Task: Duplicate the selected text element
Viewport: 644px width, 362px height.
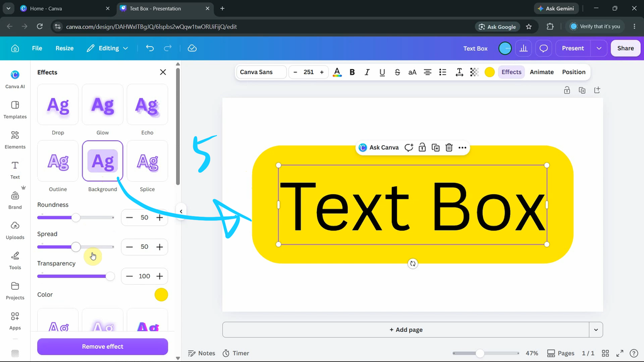Action: coord(435,147)
